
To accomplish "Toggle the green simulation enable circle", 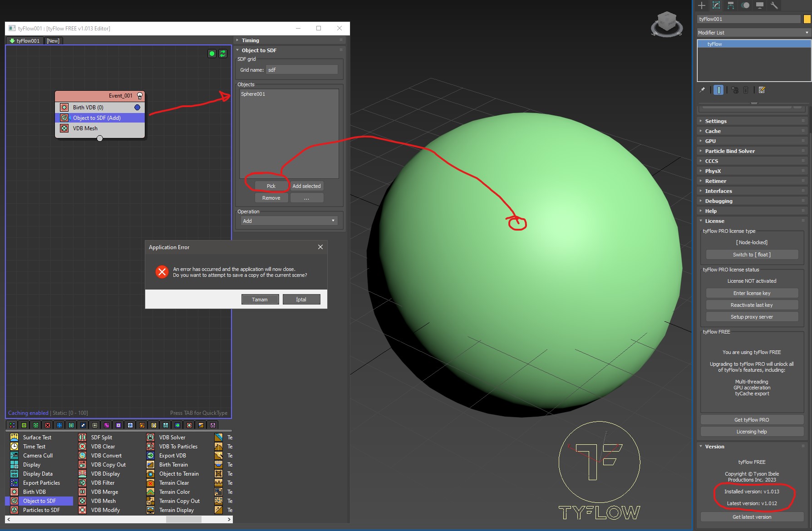I will [212, 54].
